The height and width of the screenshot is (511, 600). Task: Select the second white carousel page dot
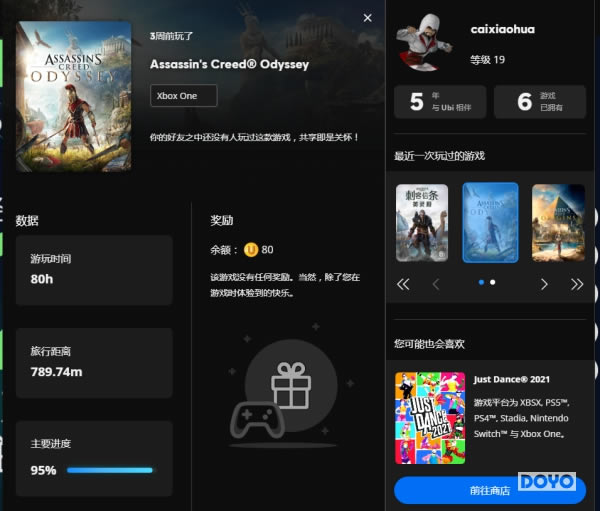tap(493, 282)
